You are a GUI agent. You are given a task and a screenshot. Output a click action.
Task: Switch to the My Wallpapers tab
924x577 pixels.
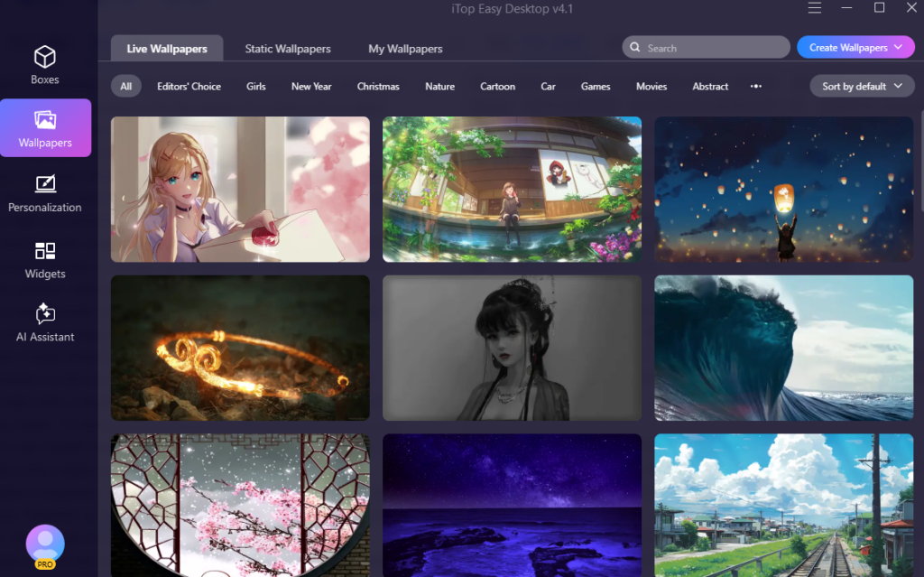pyautogui.click(x=405, y=49)
